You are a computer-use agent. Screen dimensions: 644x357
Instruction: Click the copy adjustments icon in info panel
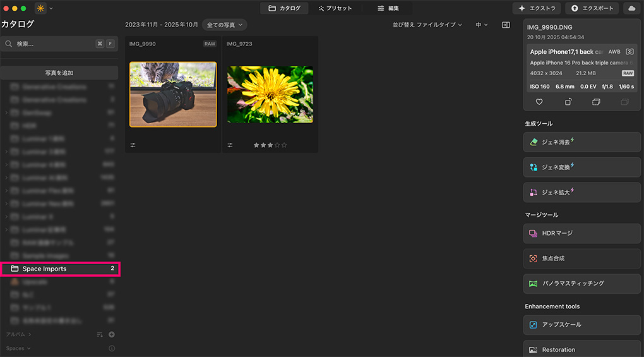click(597, 102)
